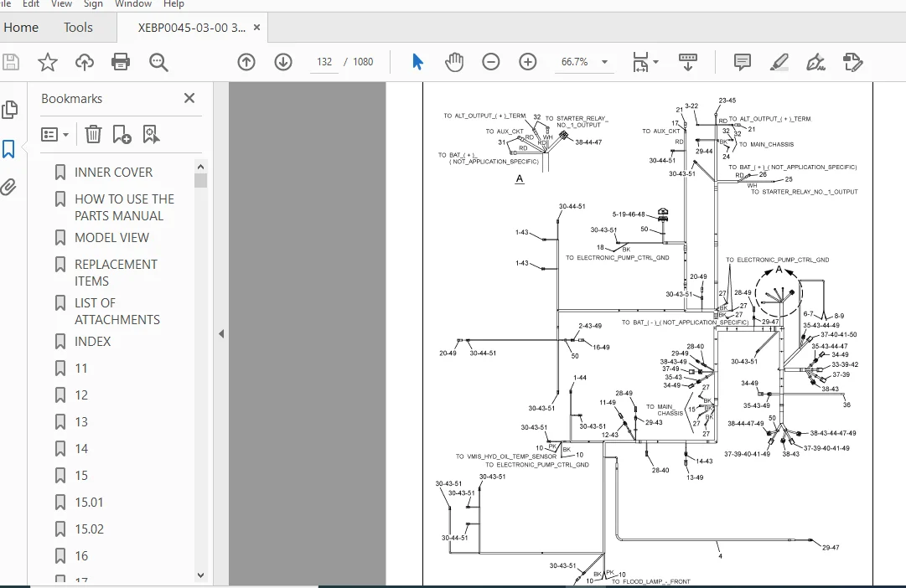Switch to the Tools tab
Image resolution: width=906 pixels, height=588 pixels.
click(x=78, y=27)
